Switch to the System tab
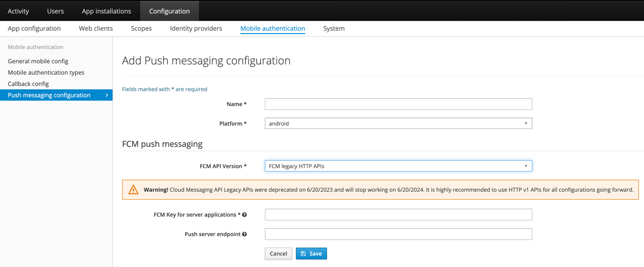Screen dimensions: 644x267 pyautogui.click(x=334, y=28)
